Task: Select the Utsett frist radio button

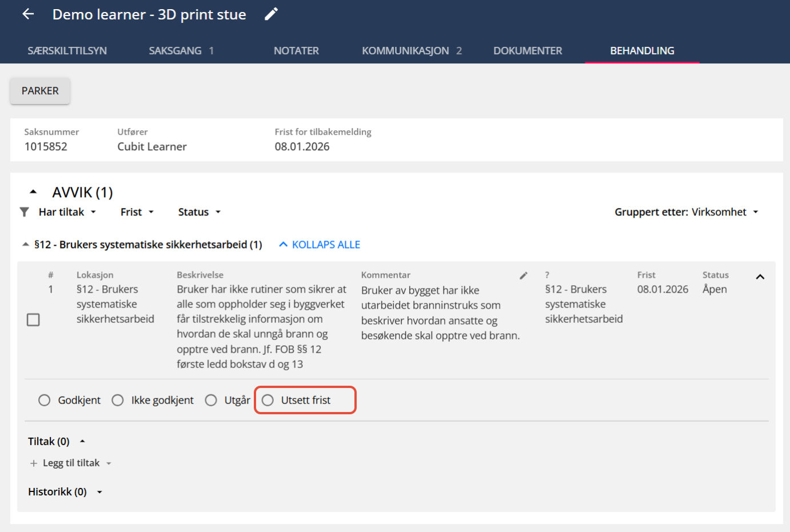Action: click(x=268, y=400)
